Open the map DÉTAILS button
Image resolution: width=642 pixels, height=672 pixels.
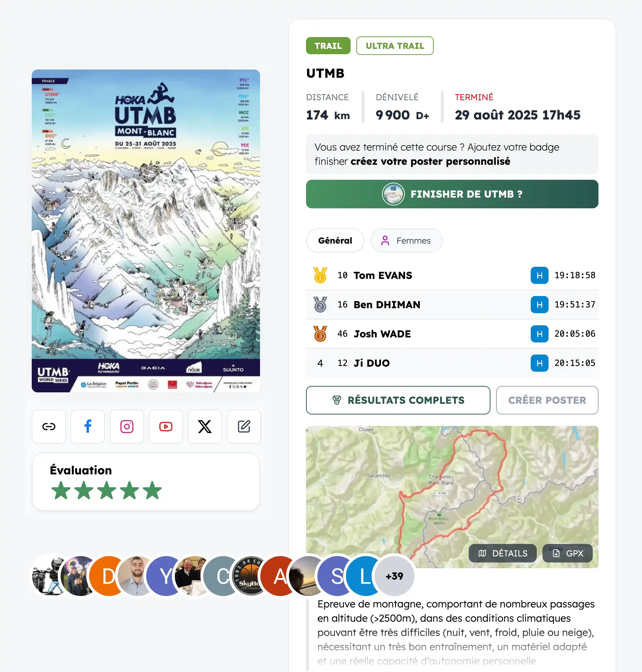tap(503, 553)
